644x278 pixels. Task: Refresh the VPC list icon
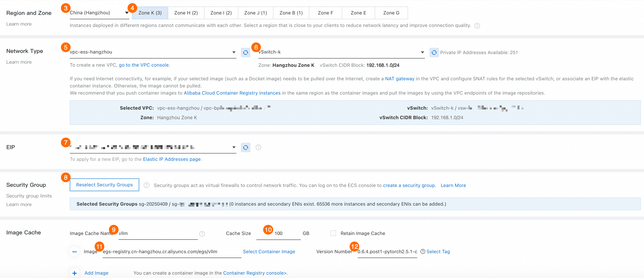(x=245, y=53)
